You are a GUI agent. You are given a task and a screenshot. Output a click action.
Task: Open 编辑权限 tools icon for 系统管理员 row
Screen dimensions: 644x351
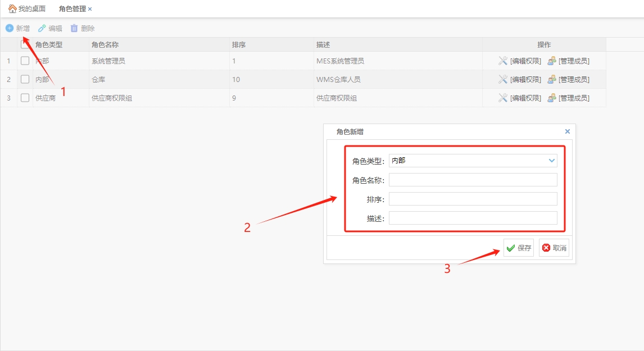click(503, 61)
